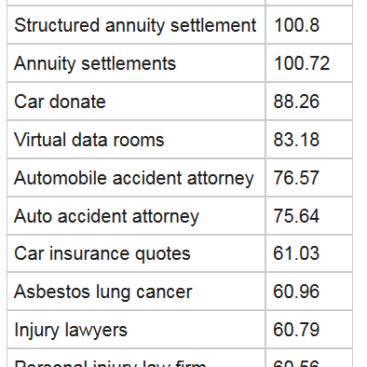Click the 75.64 value cell

[x=309, y=216]
